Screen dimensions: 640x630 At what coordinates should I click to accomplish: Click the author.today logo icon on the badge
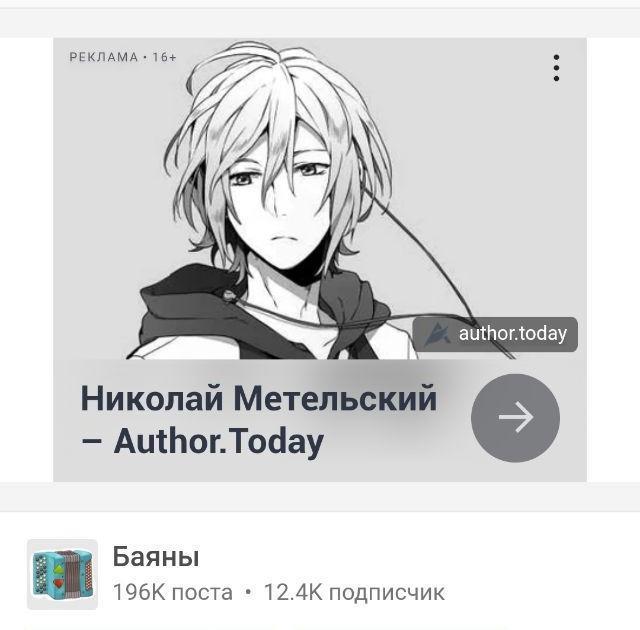click(437, 334)
